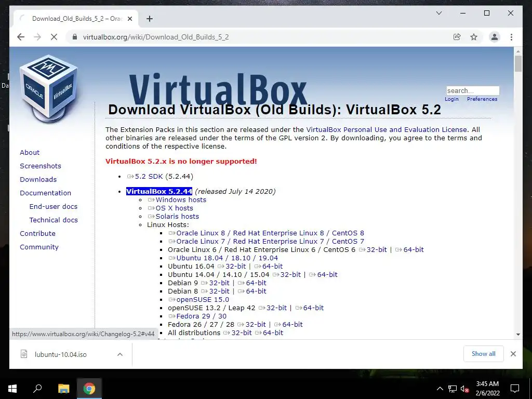Click the forward navigation arrow
The image size is (532, 399).
[x=37, y=37]
